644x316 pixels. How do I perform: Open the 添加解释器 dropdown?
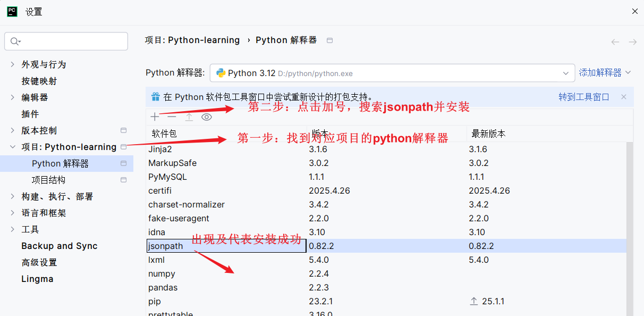(x=605, y=73)
